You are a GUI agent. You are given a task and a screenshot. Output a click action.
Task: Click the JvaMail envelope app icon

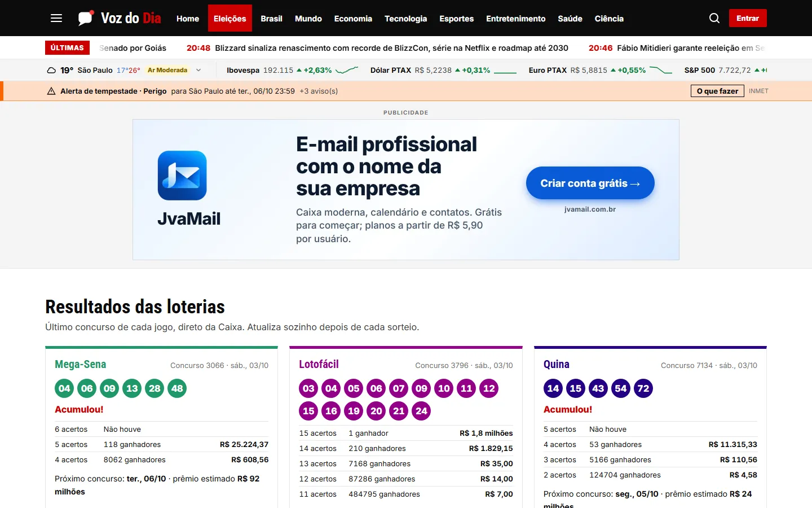[x=182, y=176]
